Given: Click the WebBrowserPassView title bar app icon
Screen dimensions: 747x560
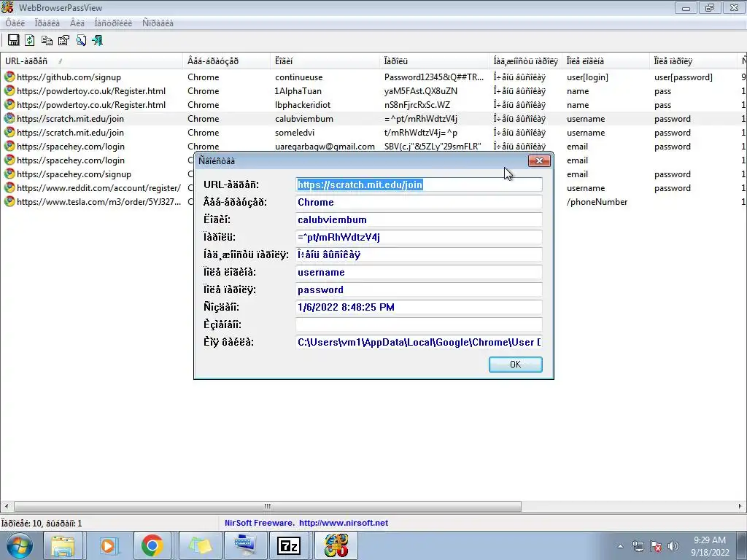Looking at the screenshot, I should 7,7.
